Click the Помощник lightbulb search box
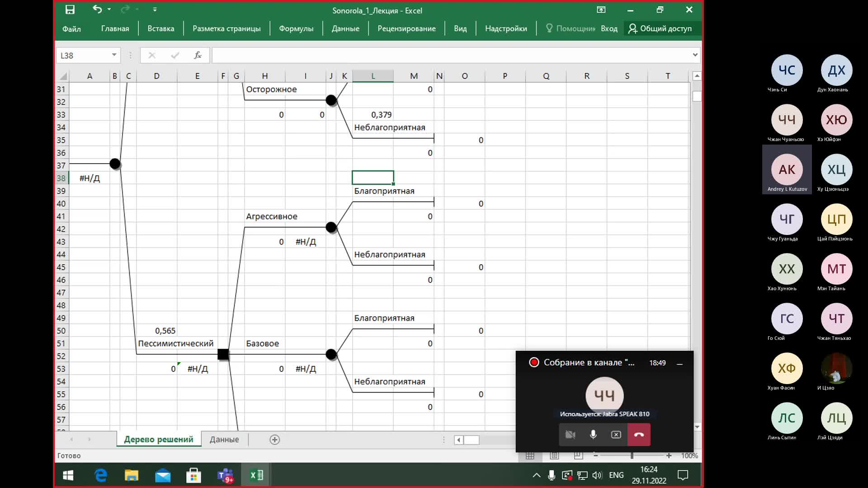The width and height of the screenshot is (868, 488). [570, 28]
